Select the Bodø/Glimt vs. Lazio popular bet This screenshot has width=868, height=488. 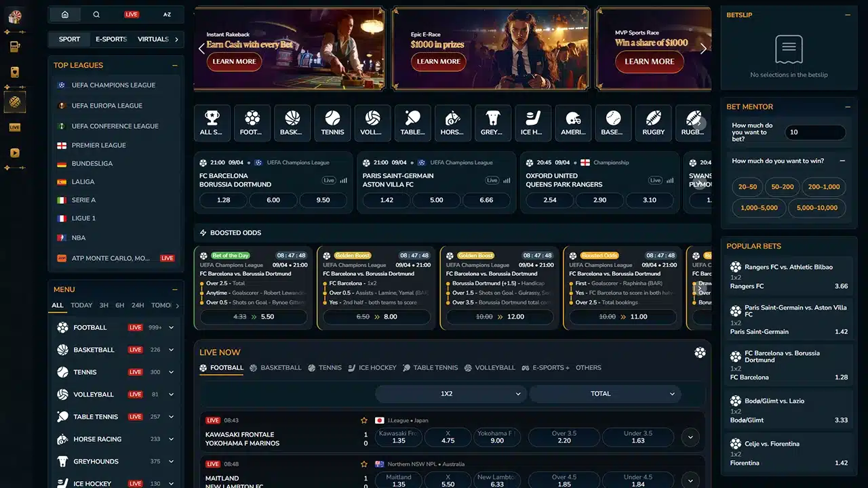click(789, 410)
